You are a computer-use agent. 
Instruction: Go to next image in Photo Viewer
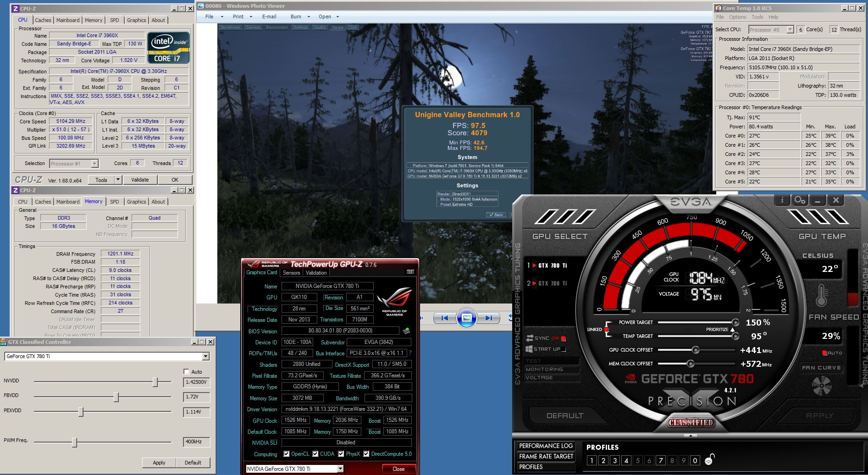point(489,318)
